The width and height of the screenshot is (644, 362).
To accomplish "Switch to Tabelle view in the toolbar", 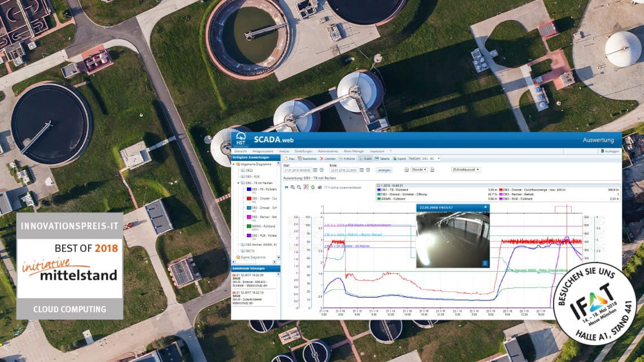I will click(x=382, y=159).
